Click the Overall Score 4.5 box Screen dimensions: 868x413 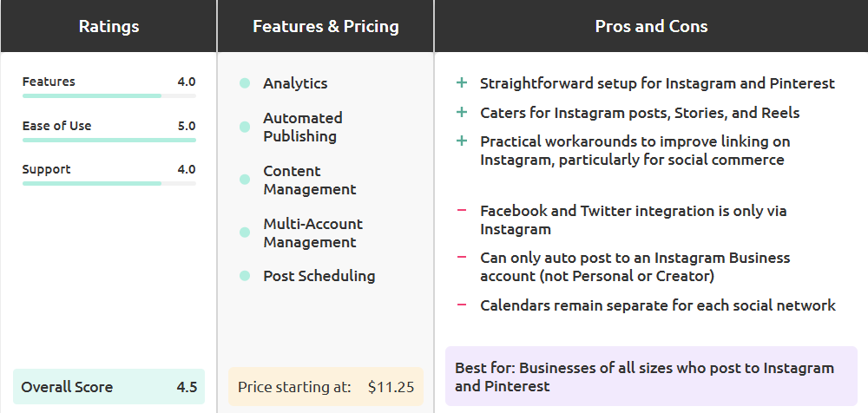click(108, 387)
